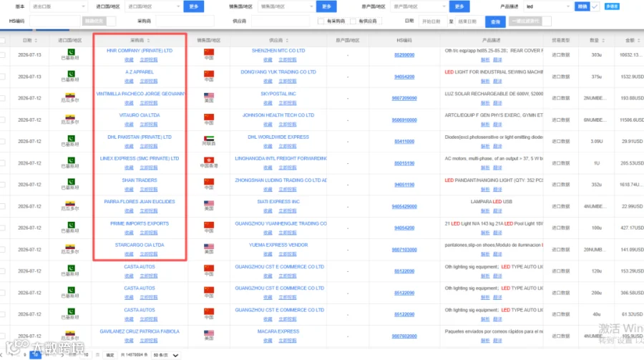Select highlighted page 10 in pagination
The image size is (644, 360).
tap(35, 355)
